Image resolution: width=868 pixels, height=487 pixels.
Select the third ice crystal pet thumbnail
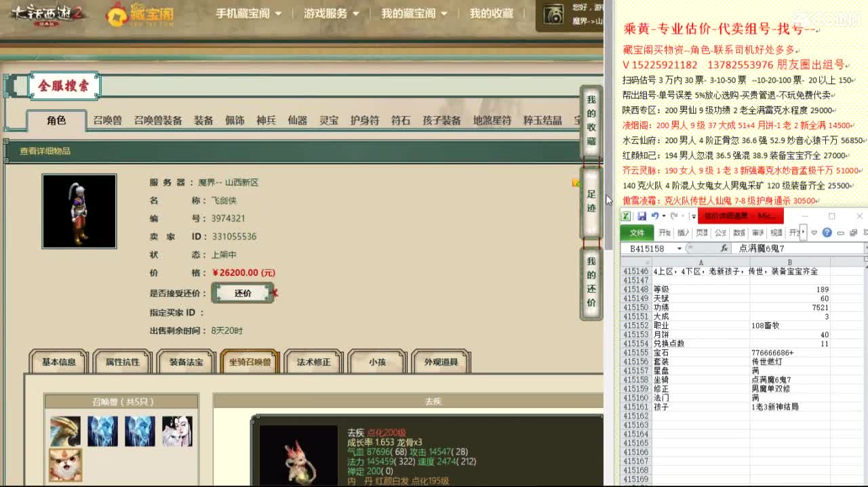click(140, 431)
